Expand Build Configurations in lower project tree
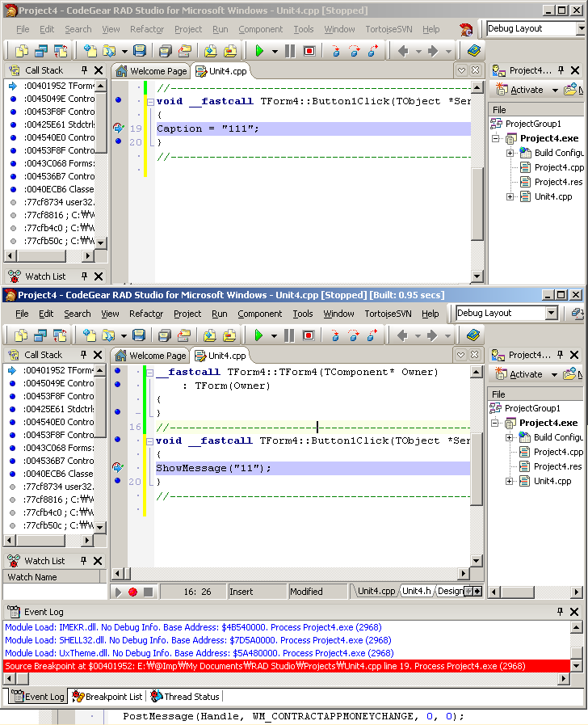The image size is (588, 725). pyautogui.click(x=510, y=438)
